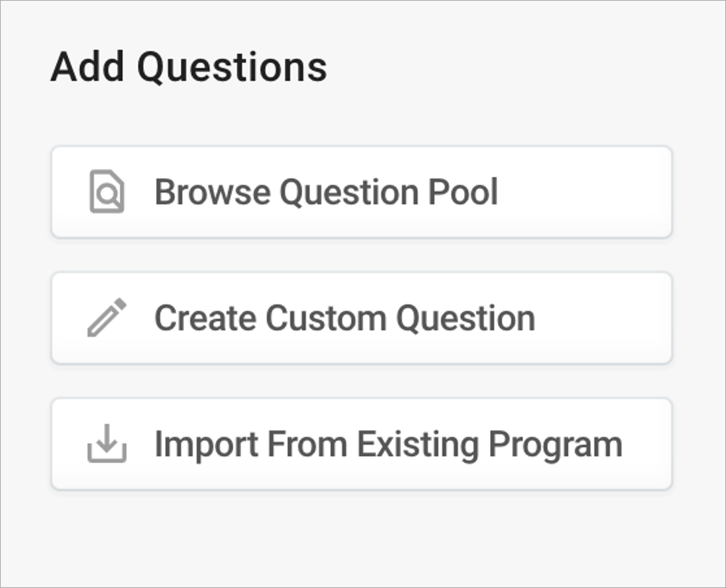Screen dimensions: 726x588
Task: Open Browse Question Pool
Action: (x=361, y=192)
